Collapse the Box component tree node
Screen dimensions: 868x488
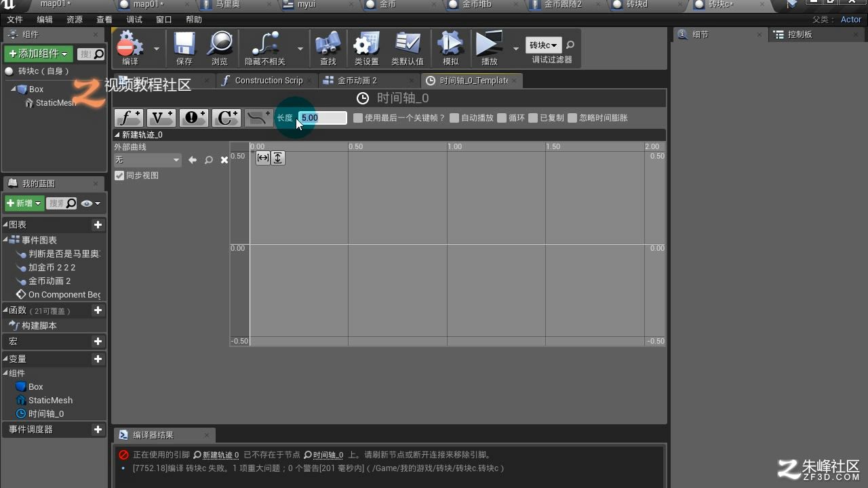click(x=13, y=89)
